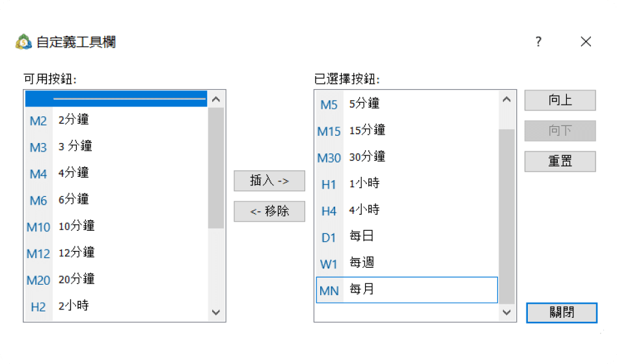Click the 關閉 button

pos(562,313)
